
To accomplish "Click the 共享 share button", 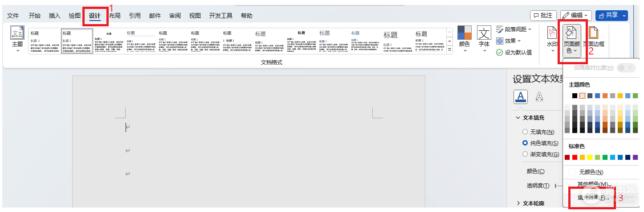I will point(608,16).
